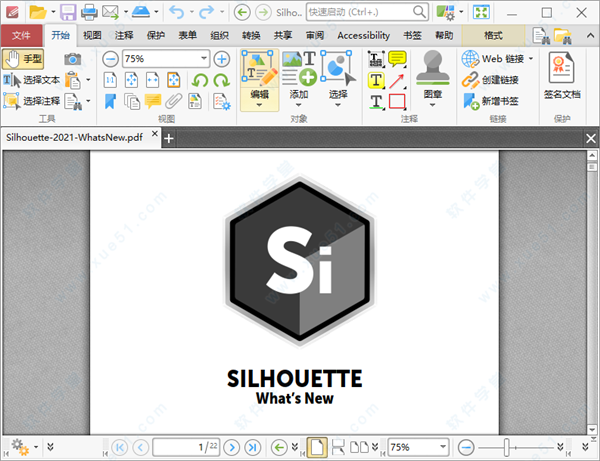The height and width of the screenshot is (461, 600).
Task: Open the status bar zoom level dropdown
Action: [443, 447]
